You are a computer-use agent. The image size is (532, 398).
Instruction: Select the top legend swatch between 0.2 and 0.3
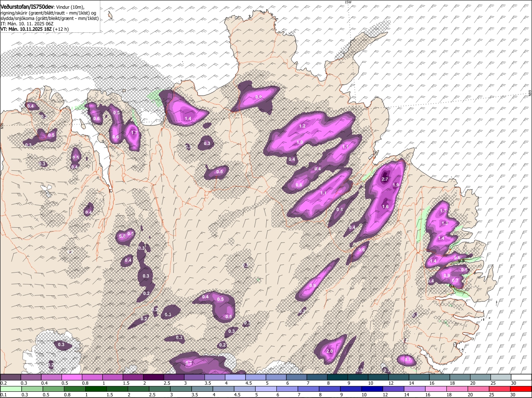coord(11,377)
